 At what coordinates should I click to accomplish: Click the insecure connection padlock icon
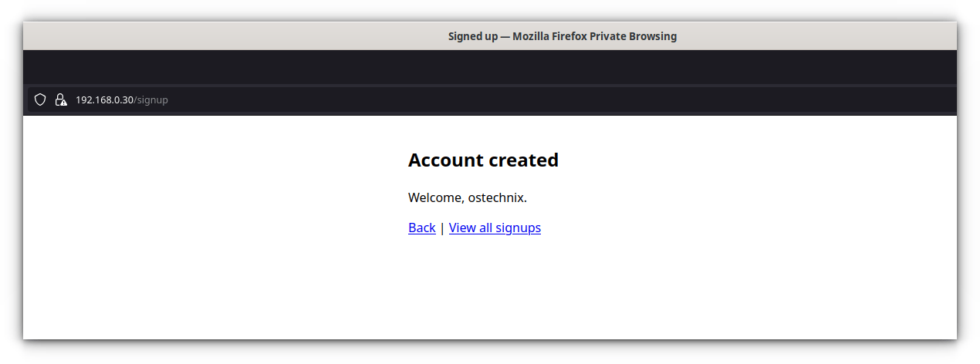61,99
